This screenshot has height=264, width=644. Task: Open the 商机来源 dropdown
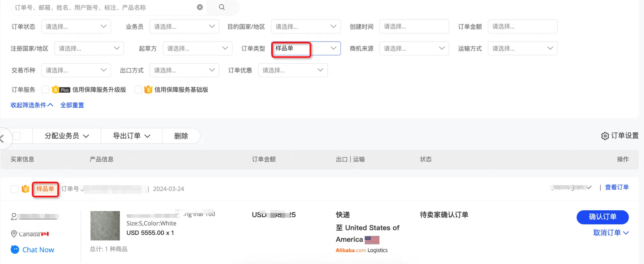(414, 48)
